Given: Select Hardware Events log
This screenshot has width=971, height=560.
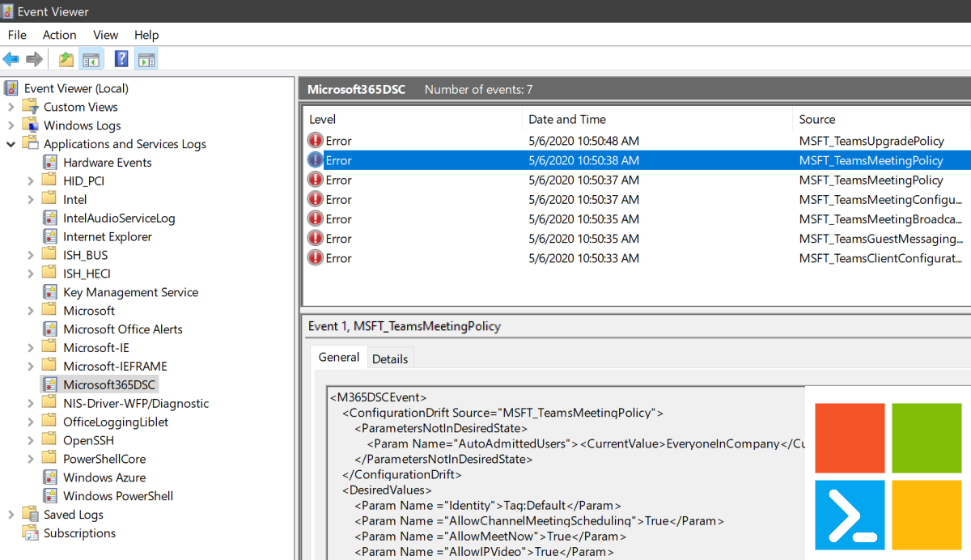Looking at the screenshot, I should click(x=108, y=163).
